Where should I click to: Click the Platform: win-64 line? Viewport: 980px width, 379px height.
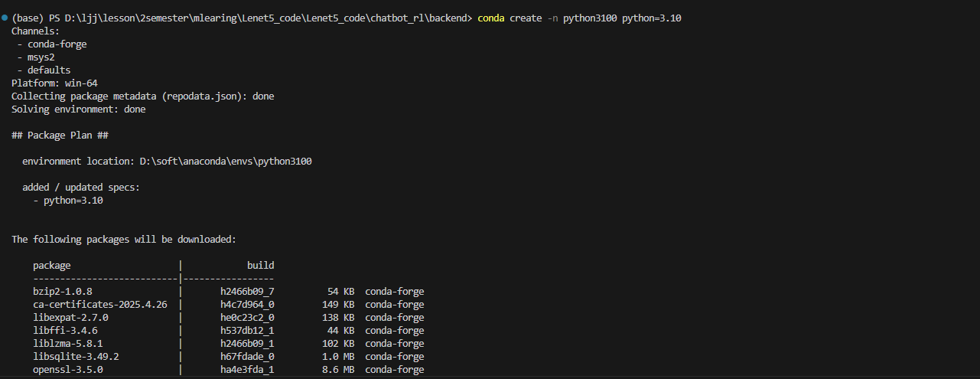(x=54, y=83)
